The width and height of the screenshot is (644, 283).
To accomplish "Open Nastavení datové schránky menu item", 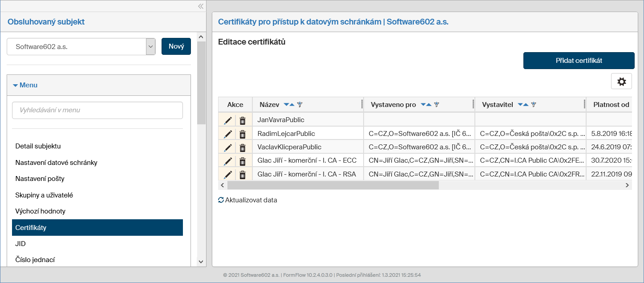I will 56,163.
